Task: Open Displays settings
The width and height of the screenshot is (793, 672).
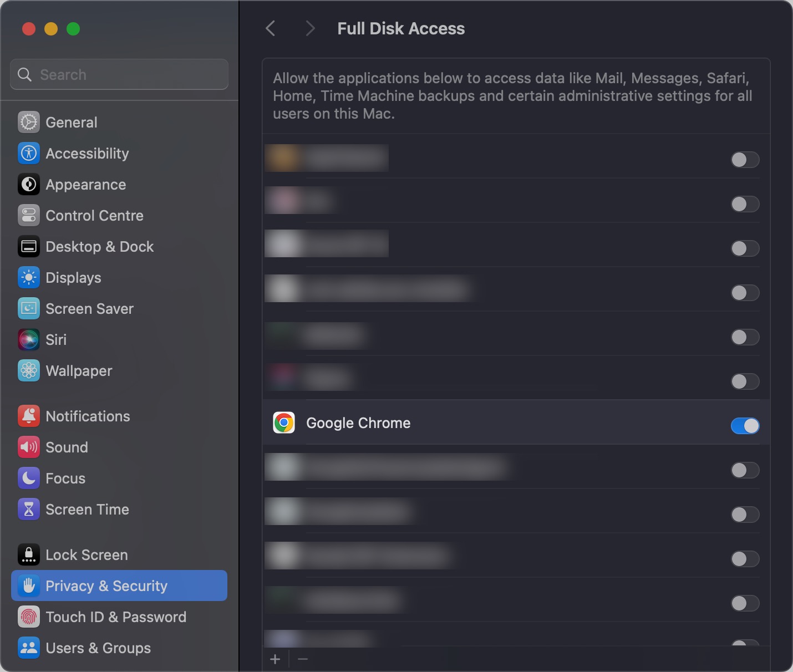Action: (x=73, y=278)
